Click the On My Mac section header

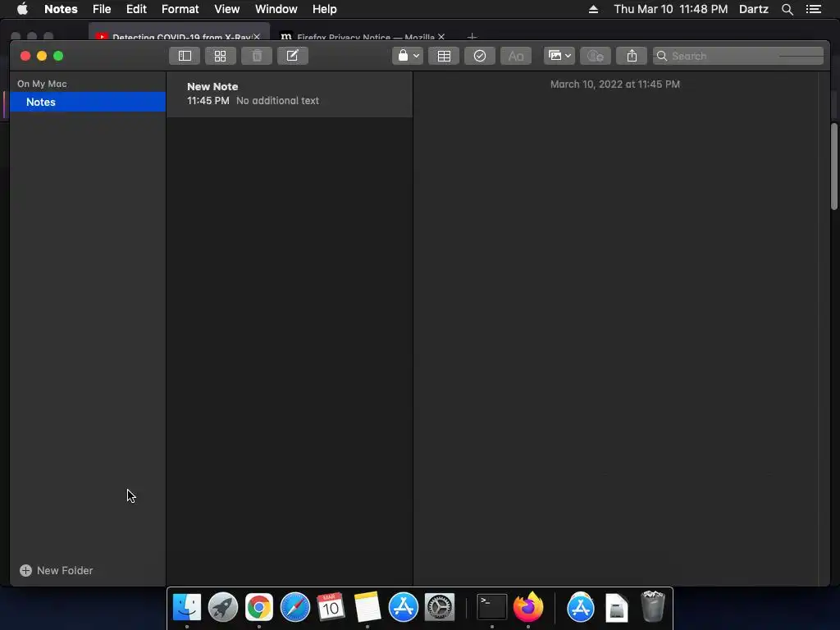point(42,84)
